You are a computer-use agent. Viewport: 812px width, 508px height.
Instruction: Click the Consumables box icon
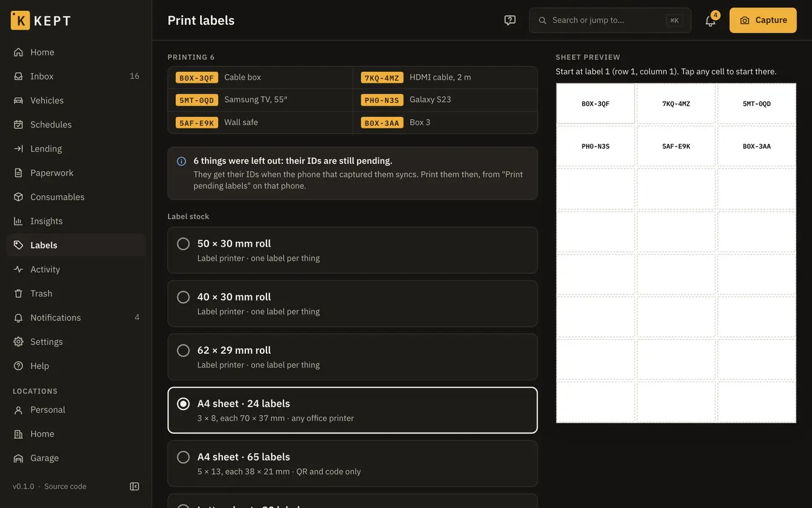pyautogui.click(x=19, y=197)
